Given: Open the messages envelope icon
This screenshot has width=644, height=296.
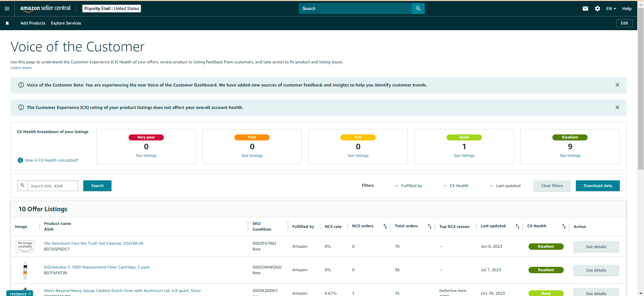Looking at the screenshot, I should 585,9.
